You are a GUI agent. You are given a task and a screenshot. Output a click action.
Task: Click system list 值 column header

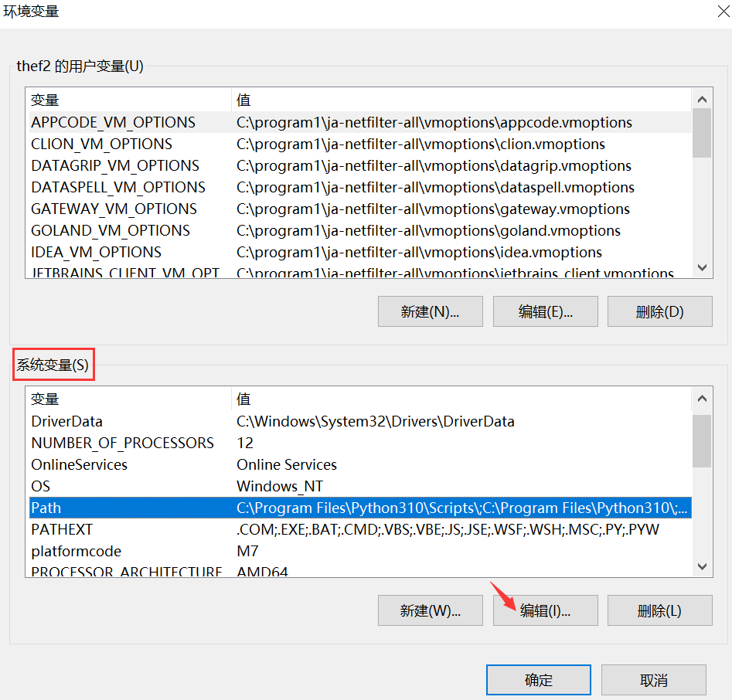(x=461, y=399)
